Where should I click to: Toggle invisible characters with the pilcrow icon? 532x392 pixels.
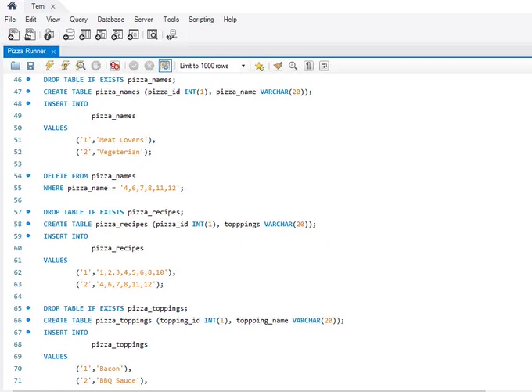[308, 66]
